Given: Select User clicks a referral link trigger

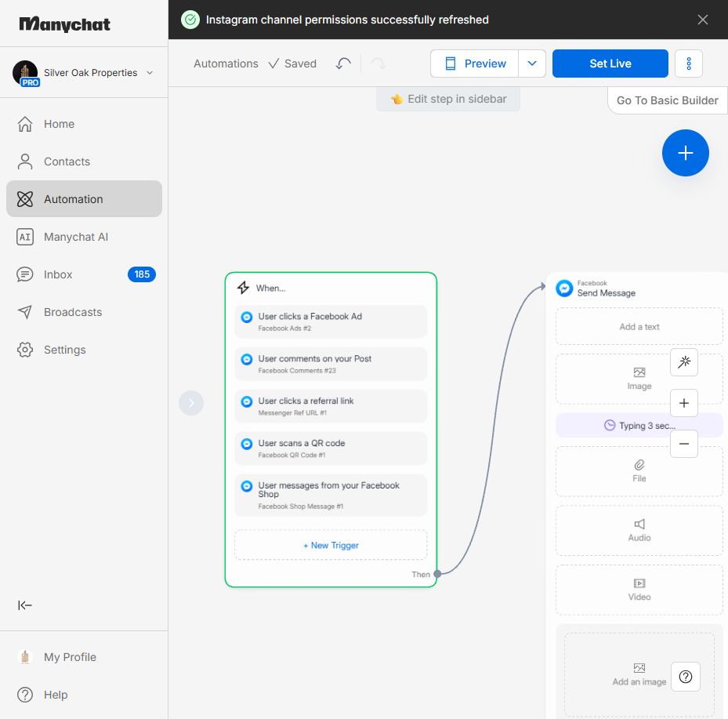Looking at the screenshot, I should coord(331,406).
